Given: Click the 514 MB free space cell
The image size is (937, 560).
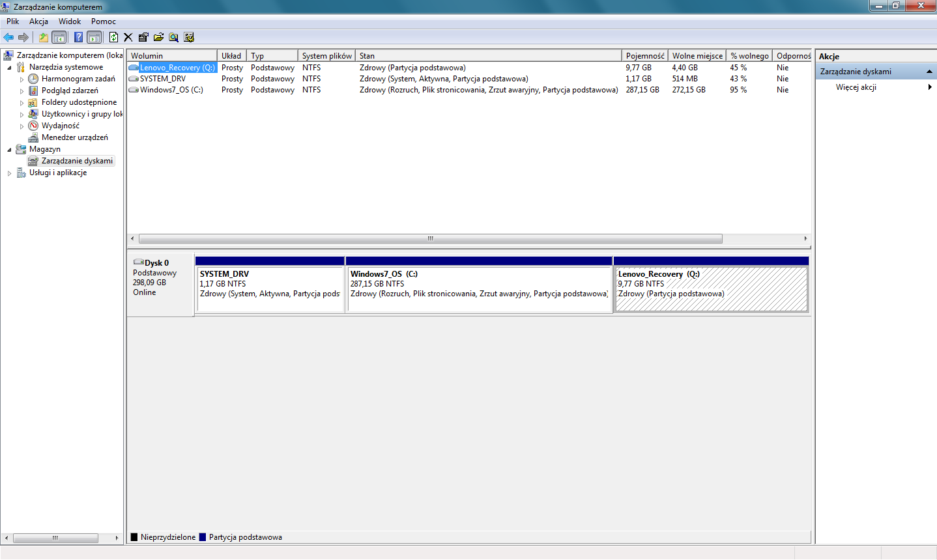Looking at the screenshot, I should [x=685, y=79].
